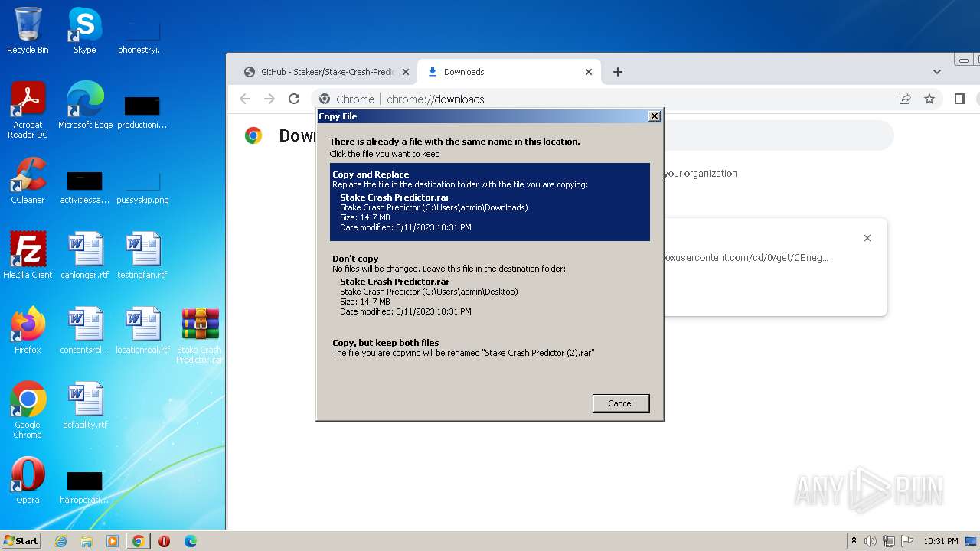Click the share icon in the address bar
This screenshot has height=551, width=980.
coord(905,99)
